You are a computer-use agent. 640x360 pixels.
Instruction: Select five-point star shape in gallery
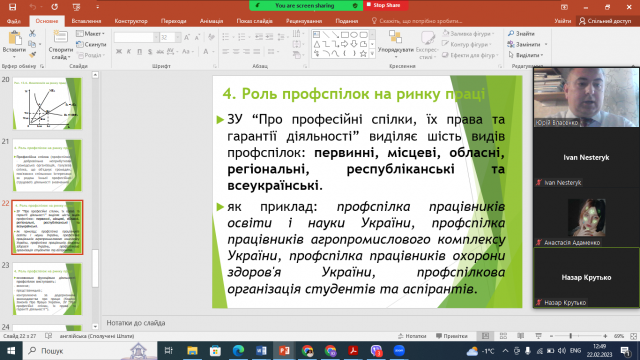click(x=363, y=53)
